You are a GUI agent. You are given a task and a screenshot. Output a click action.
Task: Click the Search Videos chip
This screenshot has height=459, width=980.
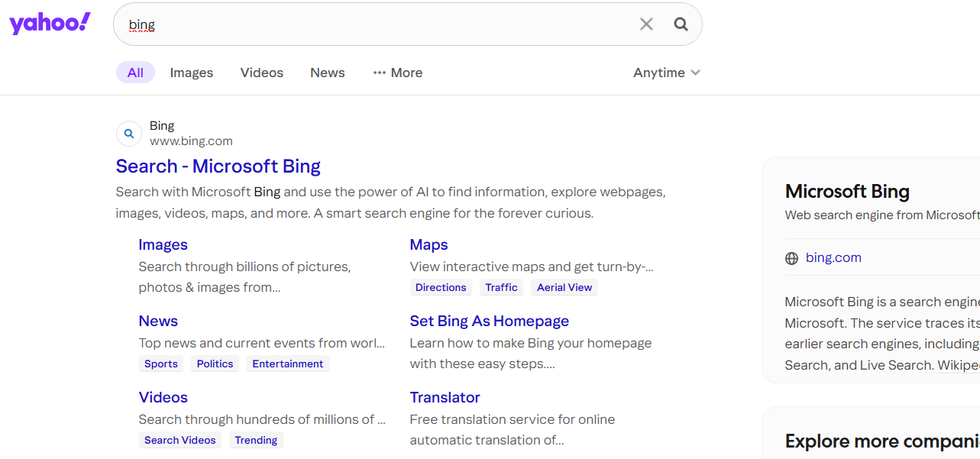(x=180, y=440)
